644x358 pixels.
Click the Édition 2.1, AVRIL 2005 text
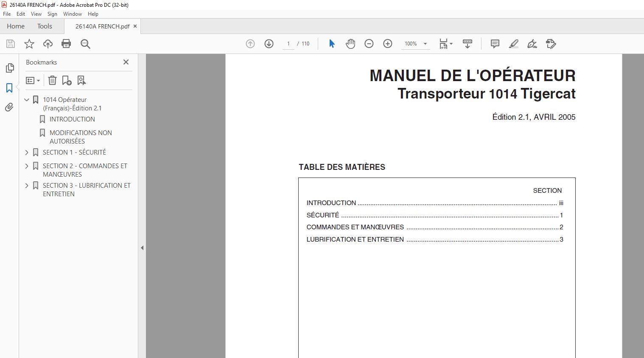(534, 117)
